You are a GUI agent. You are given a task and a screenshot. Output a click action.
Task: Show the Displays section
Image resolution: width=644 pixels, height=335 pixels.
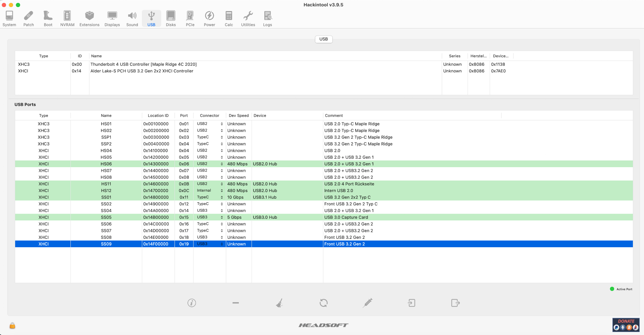(112, 18)
